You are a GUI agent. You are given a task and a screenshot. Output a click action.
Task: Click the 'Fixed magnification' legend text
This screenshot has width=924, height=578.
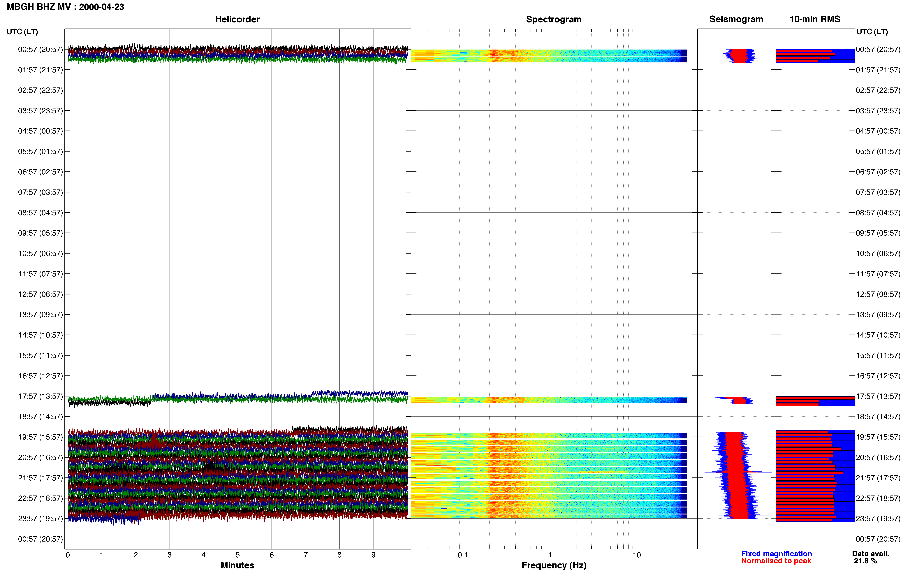coord(776,554)
